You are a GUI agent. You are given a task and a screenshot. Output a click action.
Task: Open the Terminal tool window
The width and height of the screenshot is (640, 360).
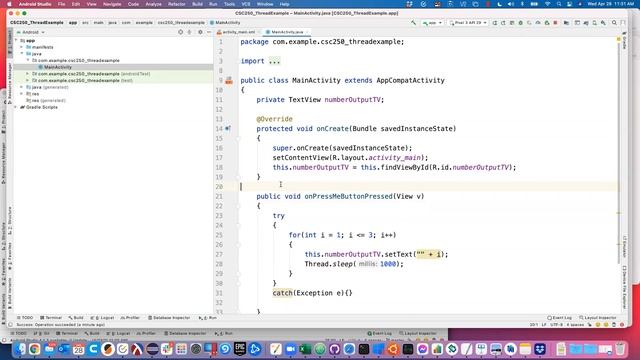point(51,318)
